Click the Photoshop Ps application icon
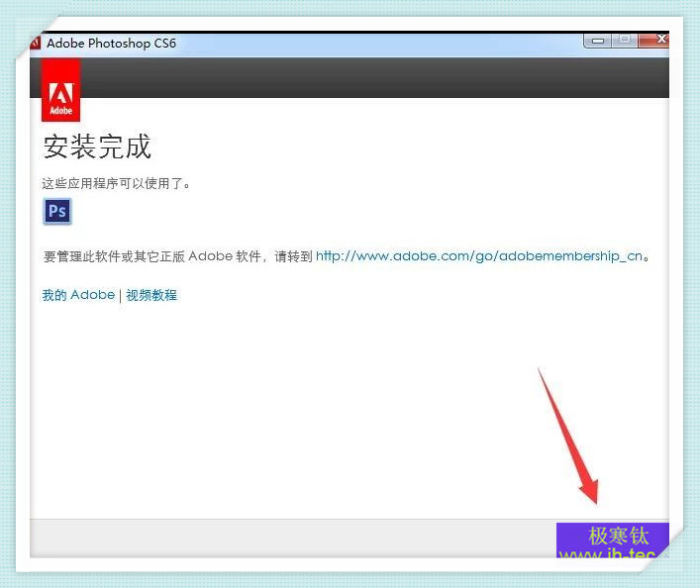Screen dimensions: 700x588 [x=57, y=211]
